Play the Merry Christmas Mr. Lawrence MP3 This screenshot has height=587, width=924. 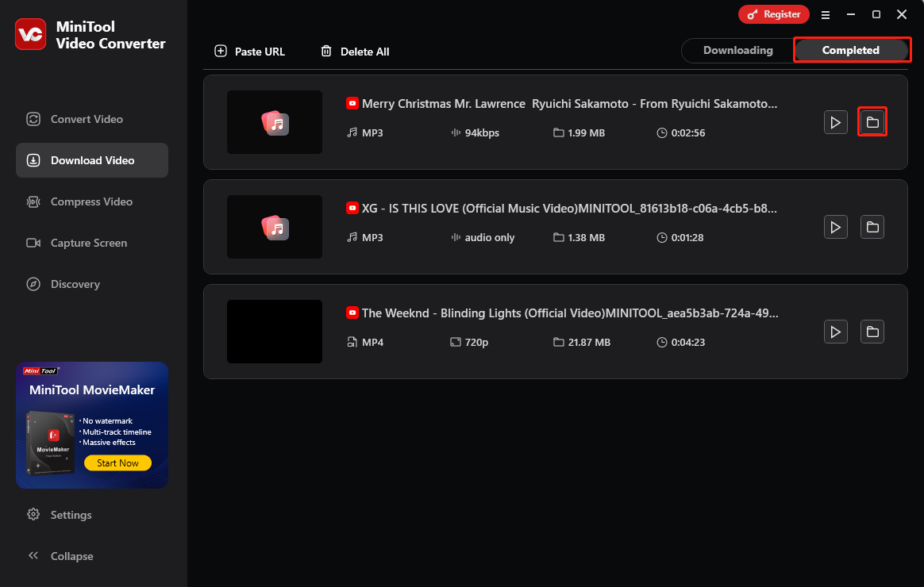click(x=835, y=122)
